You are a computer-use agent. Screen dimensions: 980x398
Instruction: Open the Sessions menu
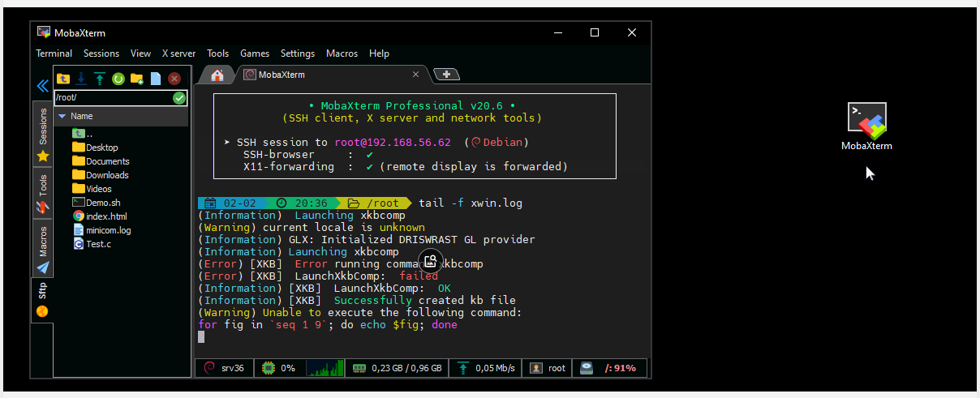click(x=101, y=53)
